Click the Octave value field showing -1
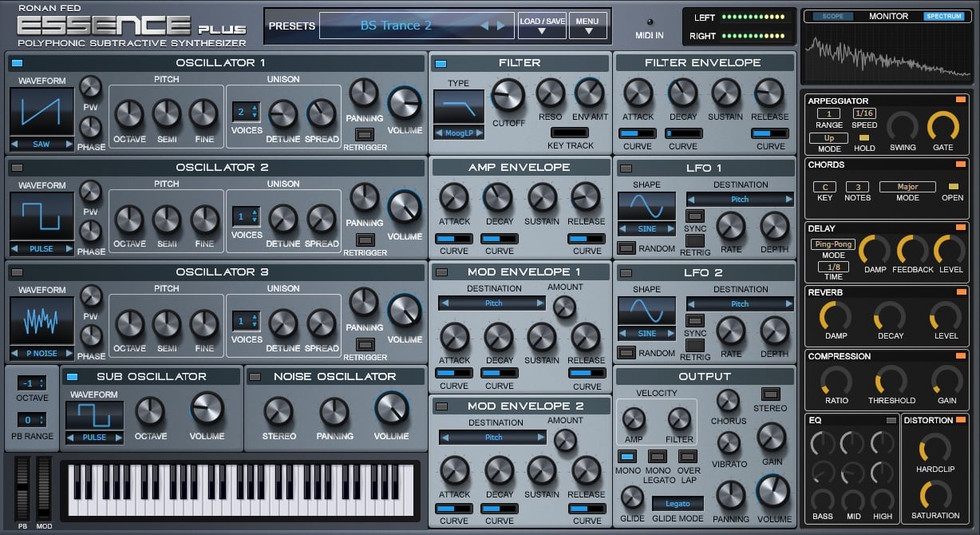Viewport: 980px width, 535px height. tap(32, 383)
